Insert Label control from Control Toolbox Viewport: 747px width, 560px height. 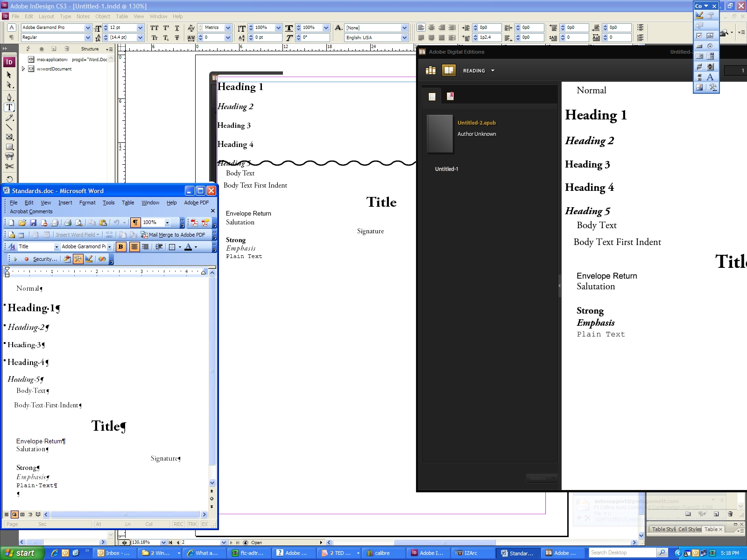pyautogui.click(x=710, y=77)
